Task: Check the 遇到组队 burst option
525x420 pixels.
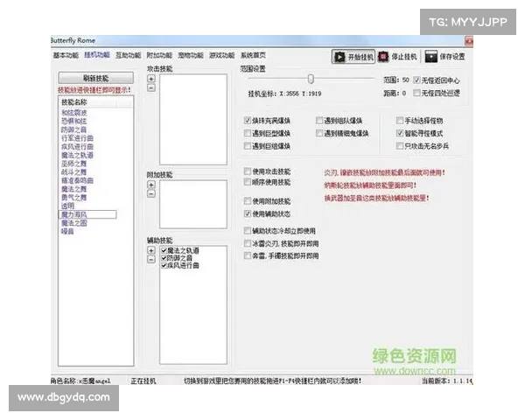Action: click(319, 120)
